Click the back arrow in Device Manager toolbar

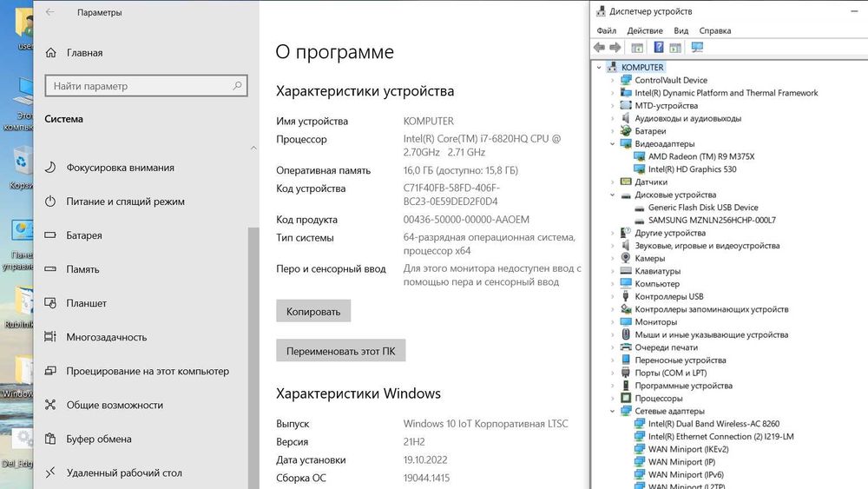click(599, 48)
